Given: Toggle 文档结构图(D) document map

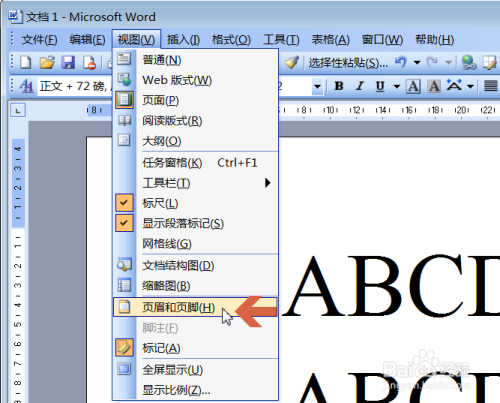Looking at the screenshot, I should (x=195, y=265).
